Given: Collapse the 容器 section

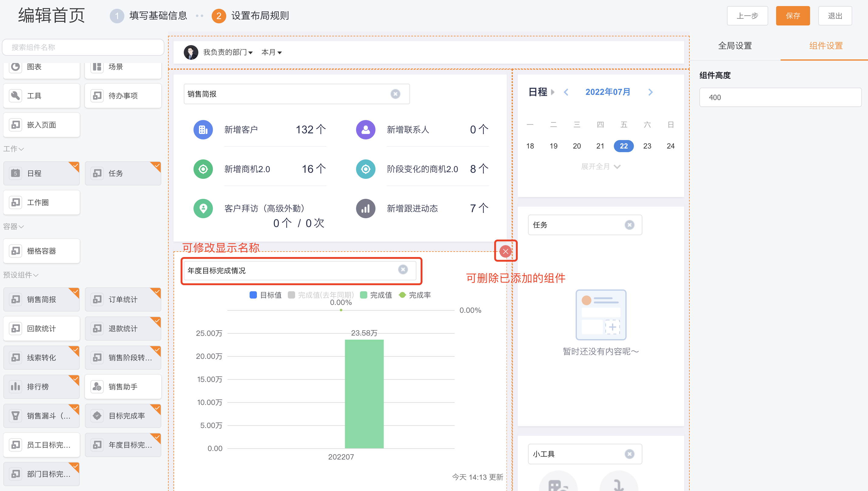Looking at the screenshot, I should click(13, 226).
